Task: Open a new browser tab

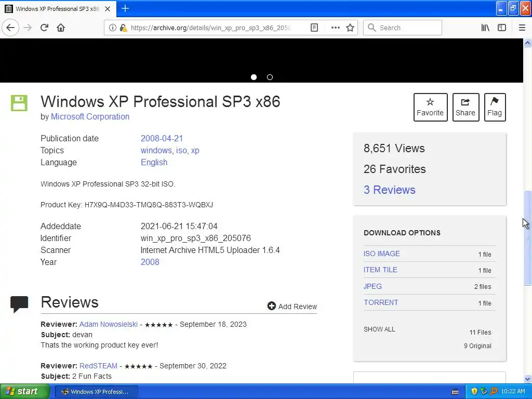Action: [125, 8]
